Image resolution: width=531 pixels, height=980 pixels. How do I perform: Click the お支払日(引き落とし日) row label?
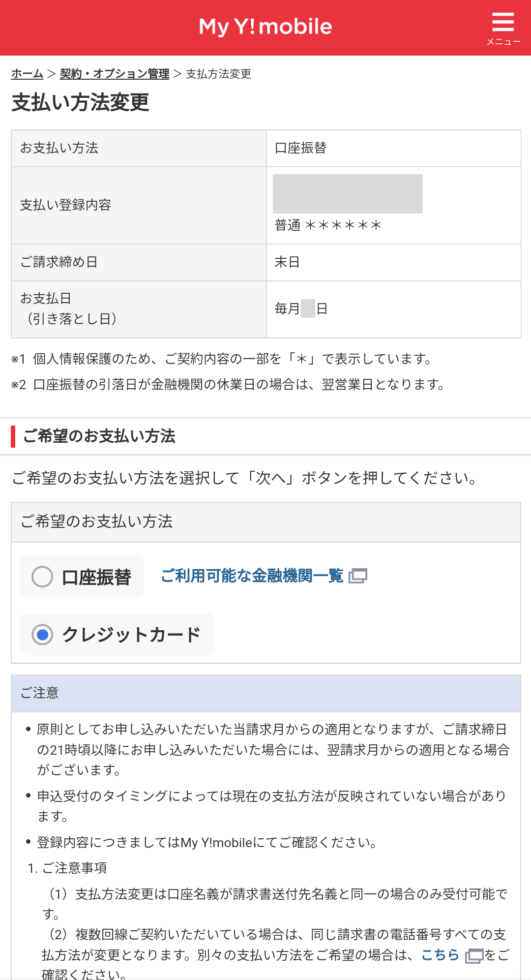tap(69, 309)
